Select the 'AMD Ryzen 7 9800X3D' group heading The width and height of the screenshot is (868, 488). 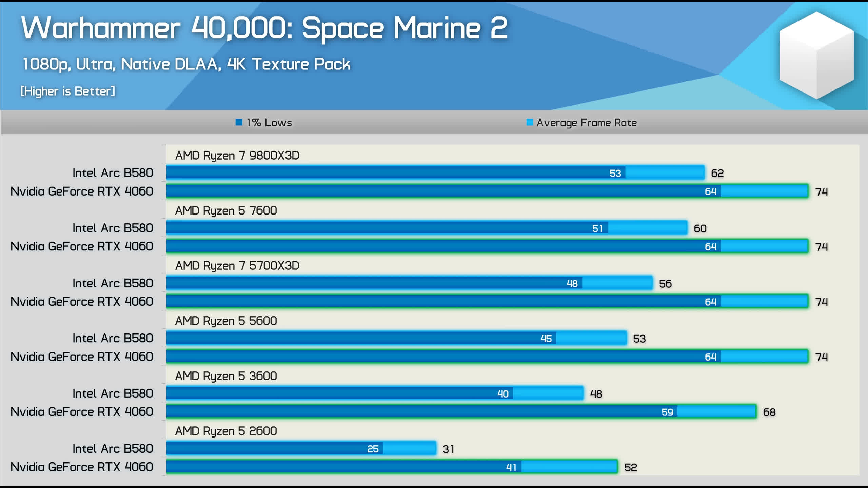tap(237, 156)
